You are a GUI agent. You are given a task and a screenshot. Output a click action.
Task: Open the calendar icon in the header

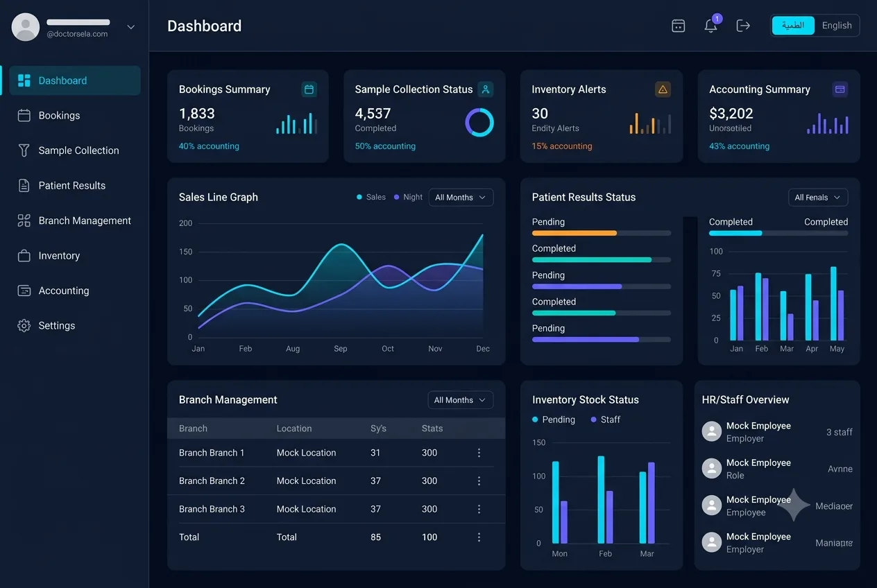[679, 26]
